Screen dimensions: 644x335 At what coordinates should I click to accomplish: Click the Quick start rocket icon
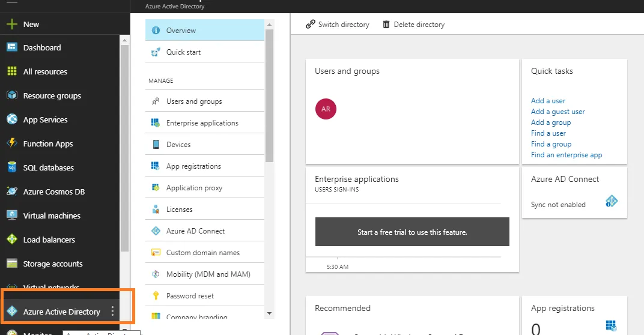[x=156, y=52]
